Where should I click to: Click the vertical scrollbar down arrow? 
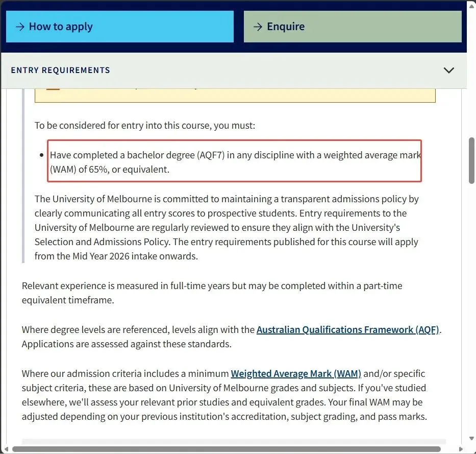[471, 438]
